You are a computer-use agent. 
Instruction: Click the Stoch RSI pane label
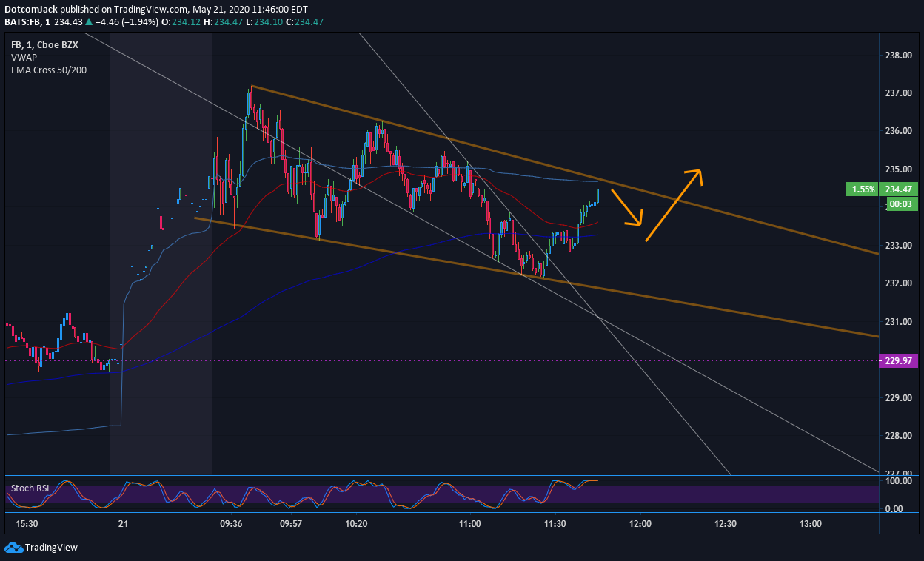coord(29,488)
